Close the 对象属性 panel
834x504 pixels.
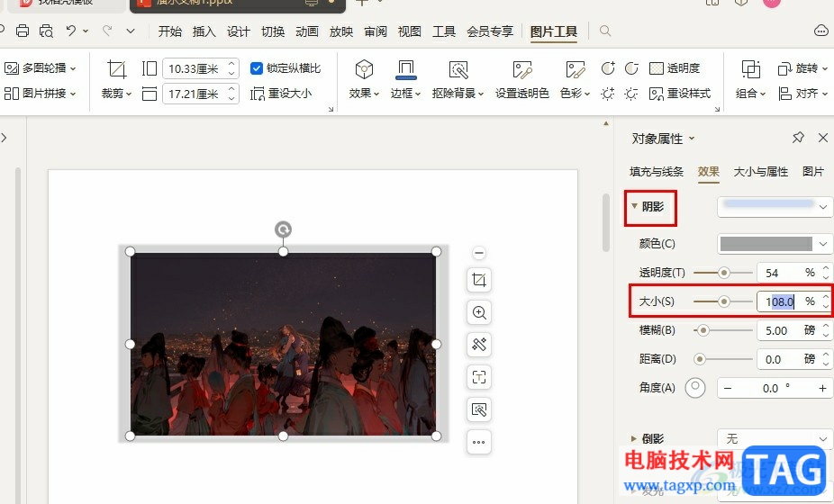click(823, 139)
